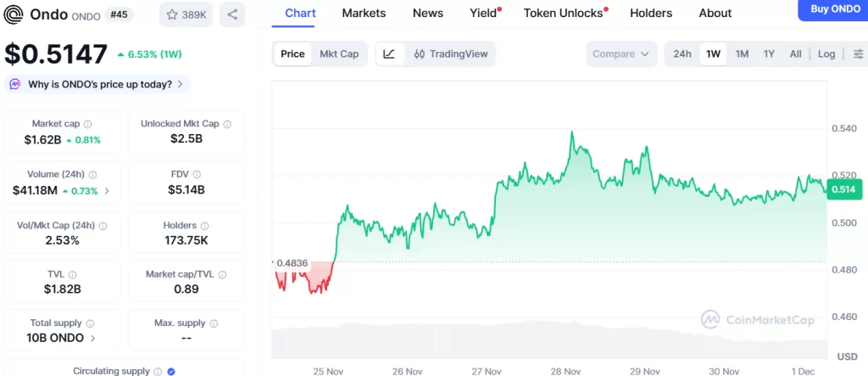Expand the Volume (24h) details arrow

coord(107,190)
